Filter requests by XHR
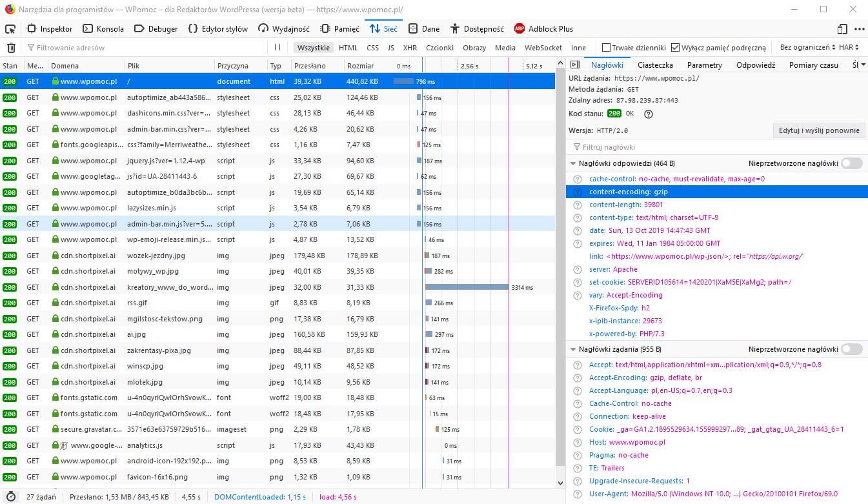This screenshot has height=504, width=868. [x=410, y=48]
